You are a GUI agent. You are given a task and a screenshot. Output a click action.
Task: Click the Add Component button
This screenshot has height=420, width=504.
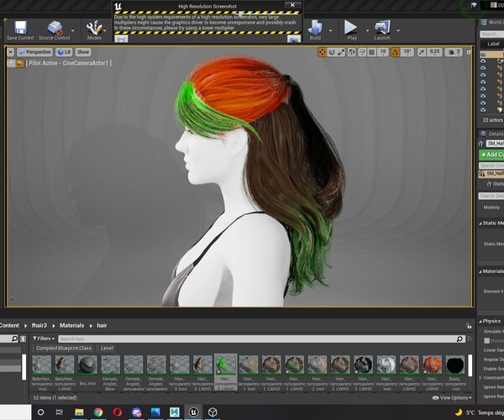[x=491, y=155]
